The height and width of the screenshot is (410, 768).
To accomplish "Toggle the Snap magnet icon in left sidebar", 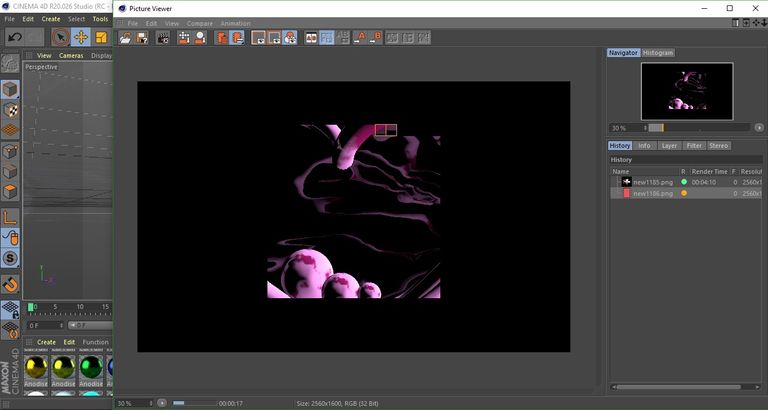I will [x=10, y=284].
